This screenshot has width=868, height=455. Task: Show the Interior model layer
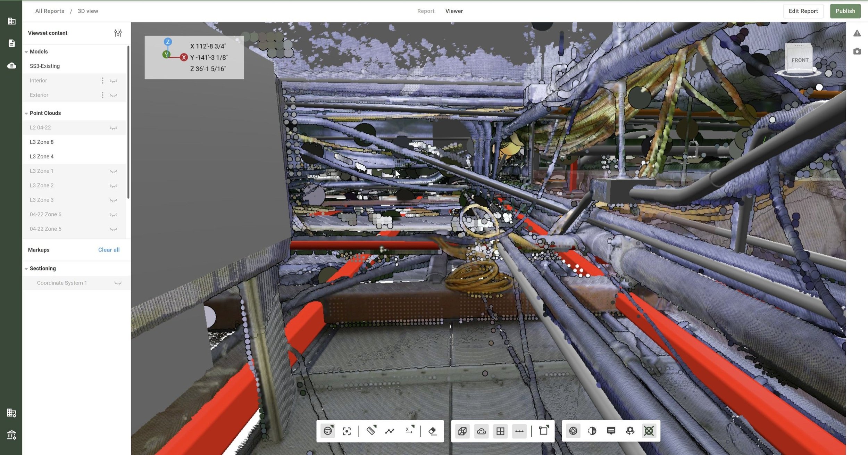coord(114,81)
